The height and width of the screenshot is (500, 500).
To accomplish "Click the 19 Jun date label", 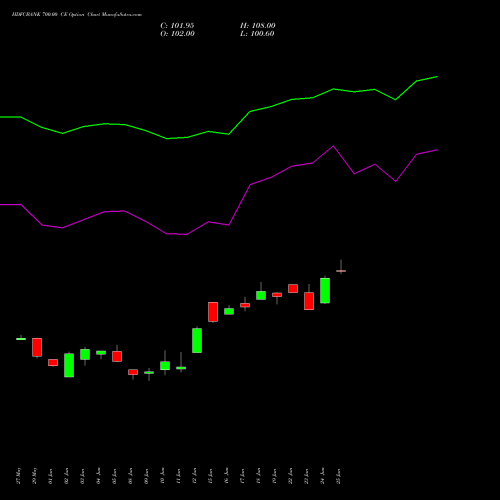I will pyautogui.click(x=275, y=476).
